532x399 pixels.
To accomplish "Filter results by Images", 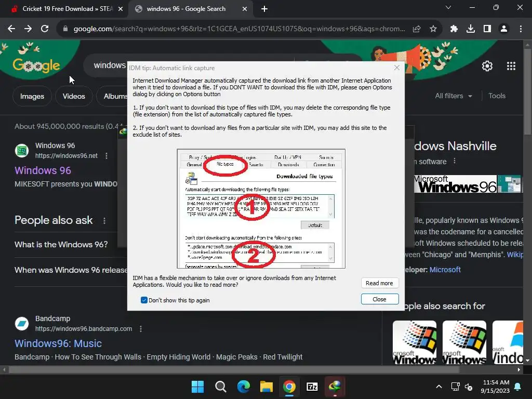I will [x=32, y=96].
